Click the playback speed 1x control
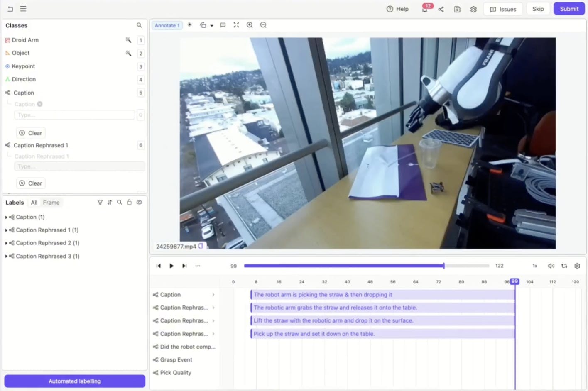Viewport: 588px width, 391px height. pos(534,266)
